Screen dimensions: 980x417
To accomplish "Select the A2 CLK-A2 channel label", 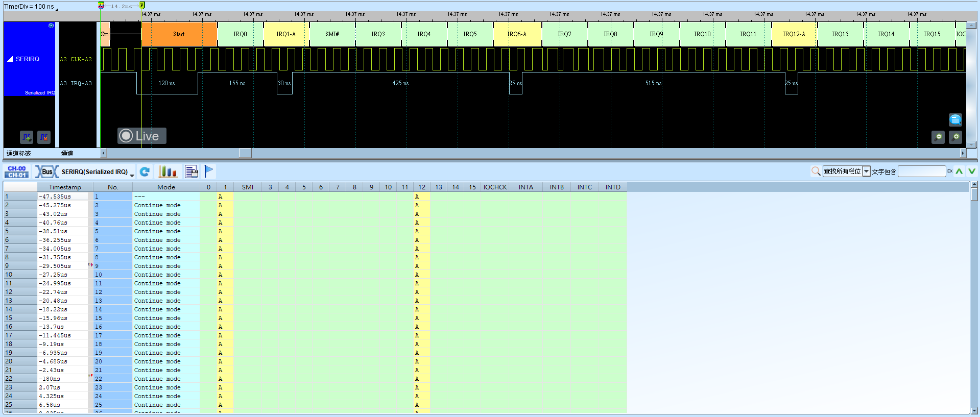I will 76,60.
